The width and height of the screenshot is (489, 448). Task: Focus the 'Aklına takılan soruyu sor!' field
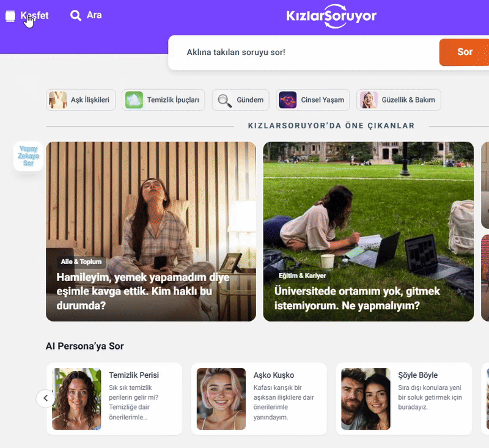[304, 53]
